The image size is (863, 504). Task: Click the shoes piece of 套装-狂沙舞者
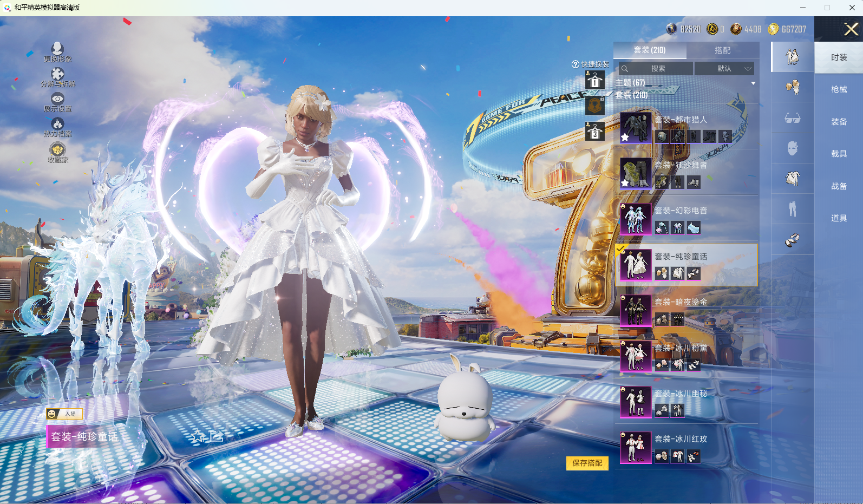694,182
